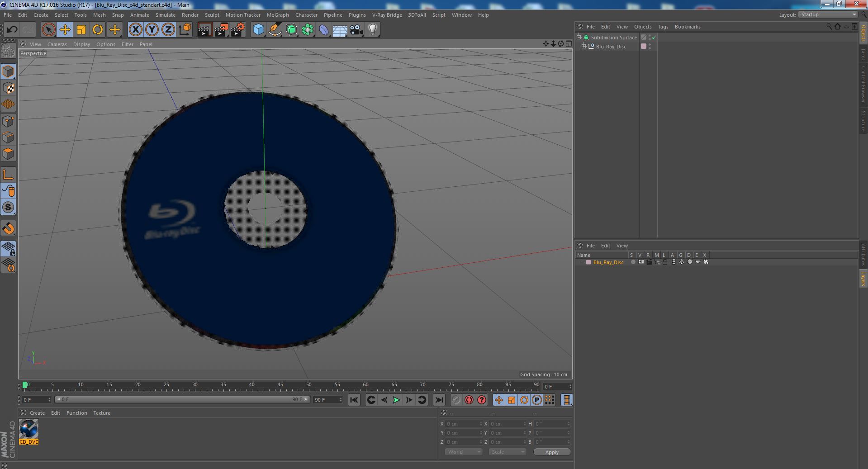This screenshot has width=868, height=469.
Task: Toggle Blu_Ray_Disc layer lock
Action: [665, 262]
